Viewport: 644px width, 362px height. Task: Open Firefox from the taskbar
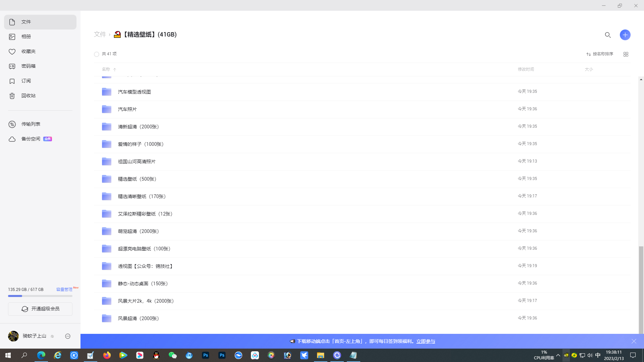click(107, 355)
